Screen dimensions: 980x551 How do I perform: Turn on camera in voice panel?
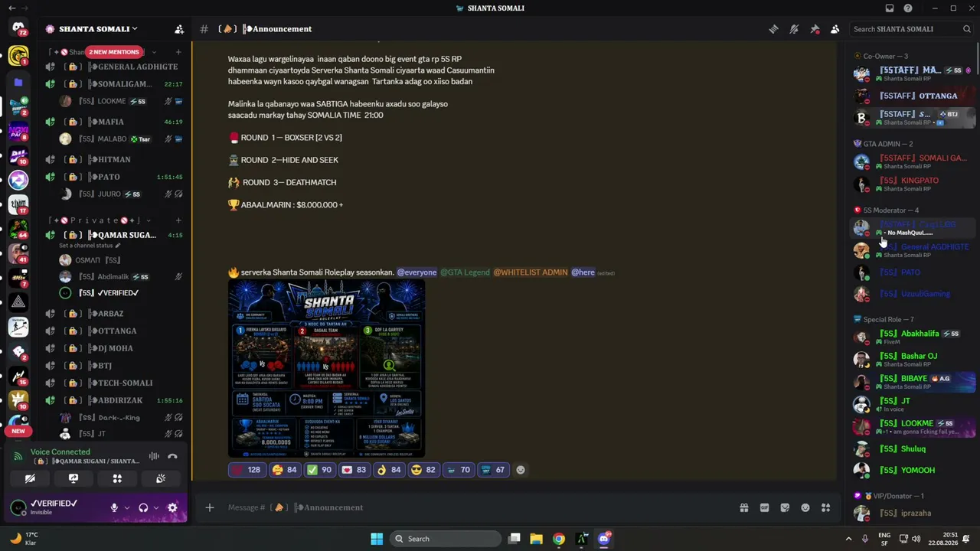pos(30,479)
